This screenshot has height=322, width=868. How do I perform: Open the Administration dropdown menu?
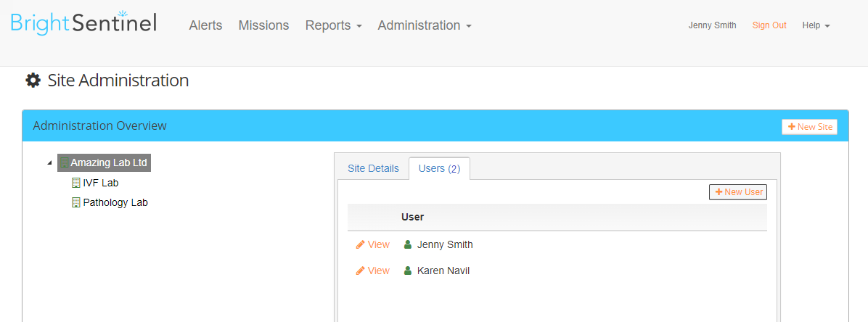coord(425,25)
